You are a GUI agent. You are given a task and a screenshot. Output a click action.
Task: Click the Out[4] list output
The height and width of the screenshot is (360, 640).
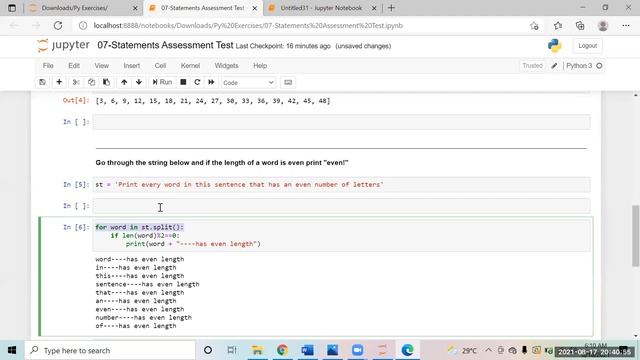[x=213, y=100]
